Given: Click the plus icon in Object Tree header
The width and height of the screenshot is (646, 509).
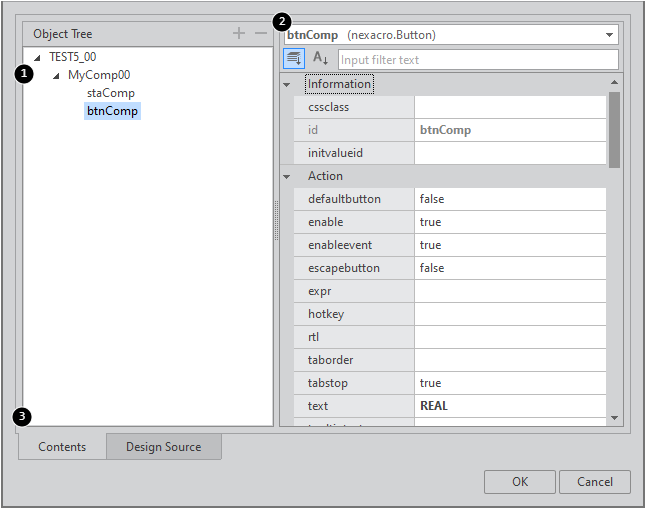Looking at the screenshot, I should [x=238, y=34].
